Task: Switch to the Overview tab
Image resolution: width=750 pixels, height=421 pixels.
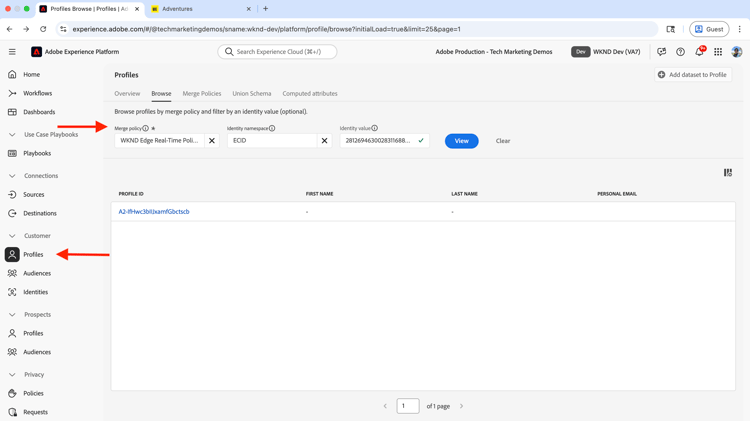Action: coord(127,94)
